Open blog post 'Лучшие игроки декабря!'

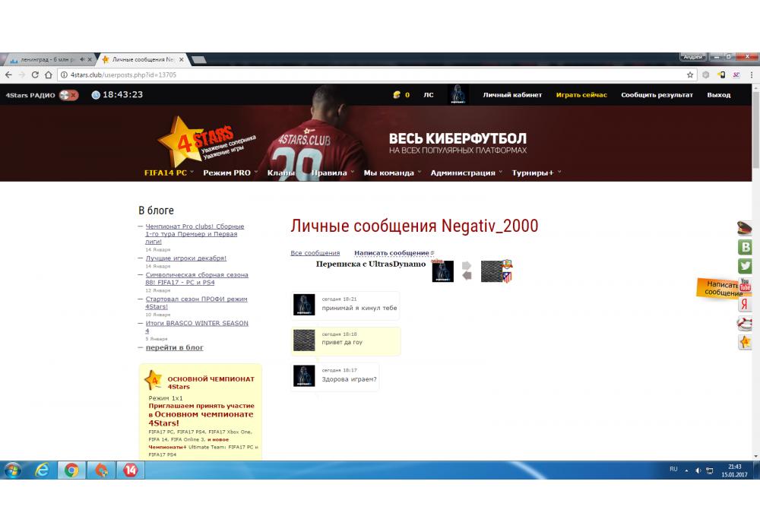tap(186, 258)
